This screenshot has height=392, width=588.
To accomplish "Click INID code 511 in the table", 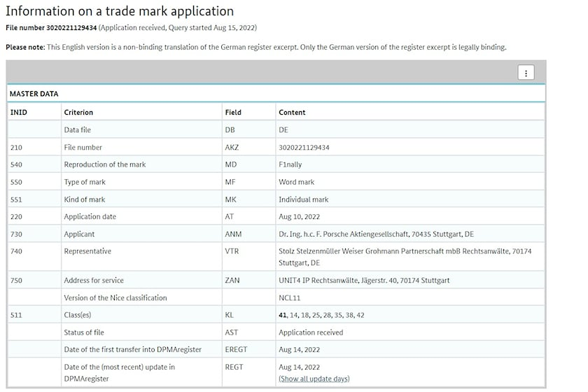I will coord(16,316).
